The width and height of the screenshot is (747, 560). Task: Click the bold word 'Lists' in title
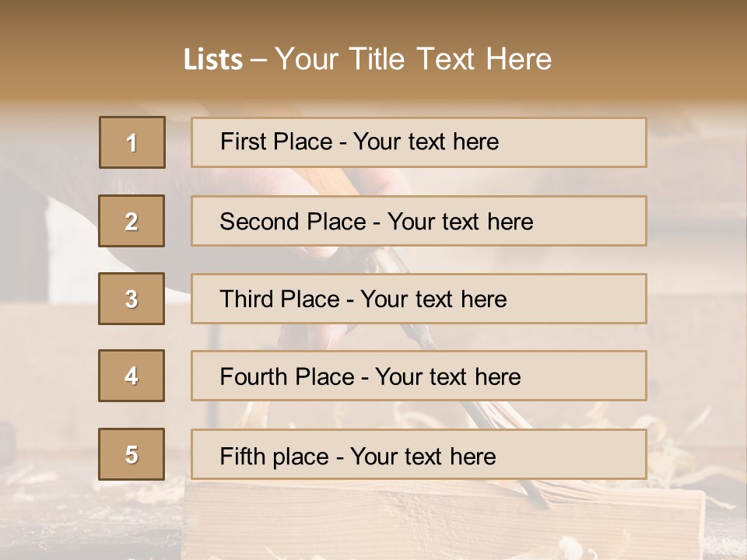[x=213, y=59]
